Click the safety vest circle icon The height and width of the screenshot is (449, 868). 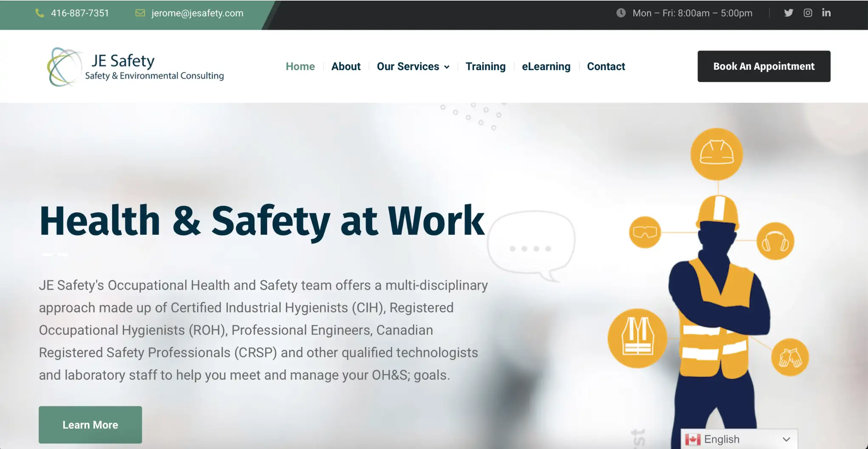[637, 338]
